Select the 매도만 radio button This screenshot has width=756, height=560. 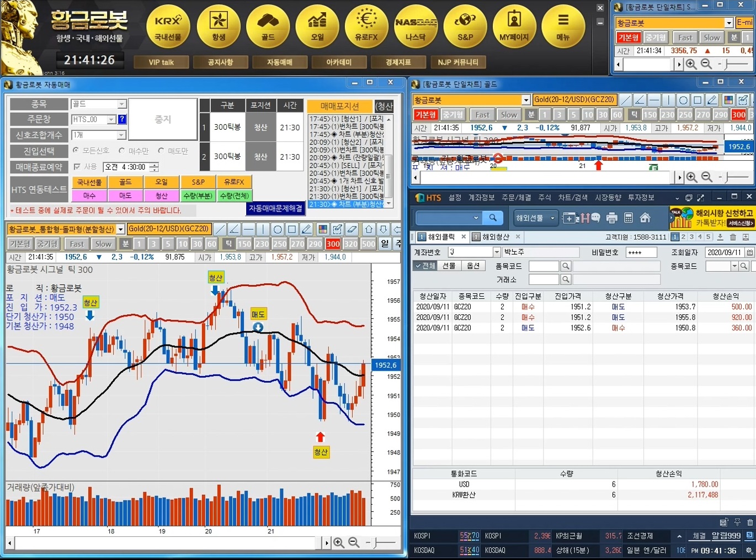[161, 150]
